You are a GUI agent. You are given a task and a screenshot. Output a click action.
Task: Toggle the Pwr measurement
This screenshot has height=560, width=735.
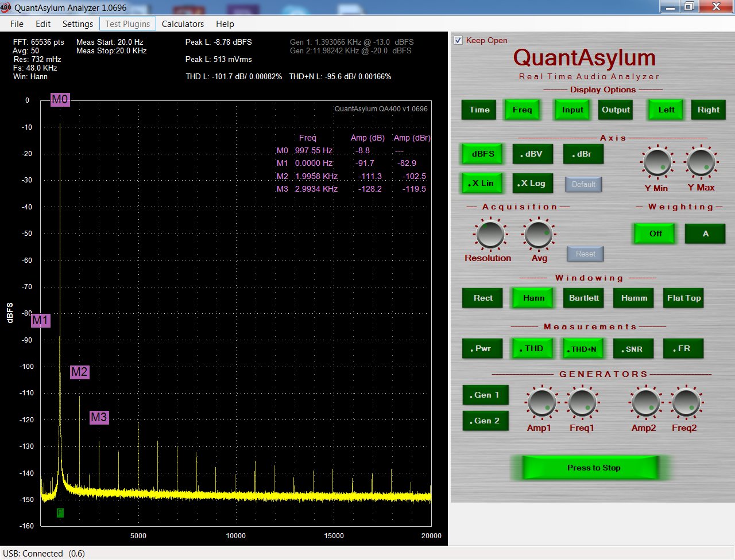click(483, 348)
